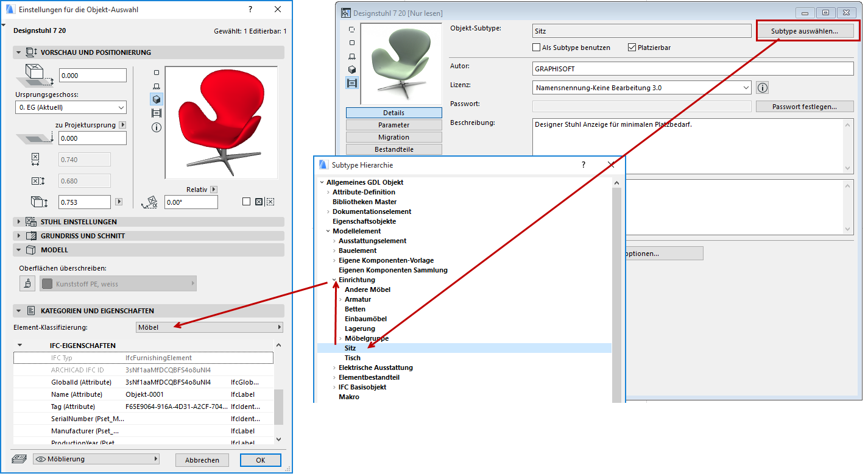Open the preview picture (film strip) icon in Einstellungen dialog

[157, 113]
